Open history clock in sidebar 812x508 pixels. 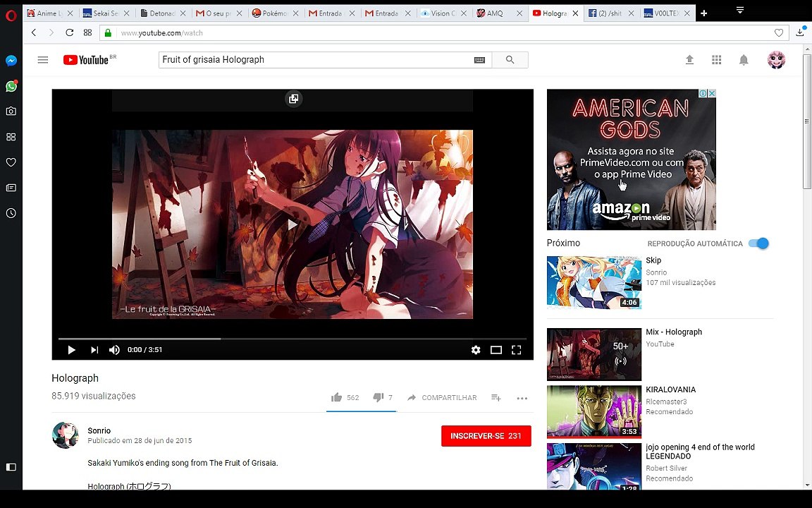(11, 213)
